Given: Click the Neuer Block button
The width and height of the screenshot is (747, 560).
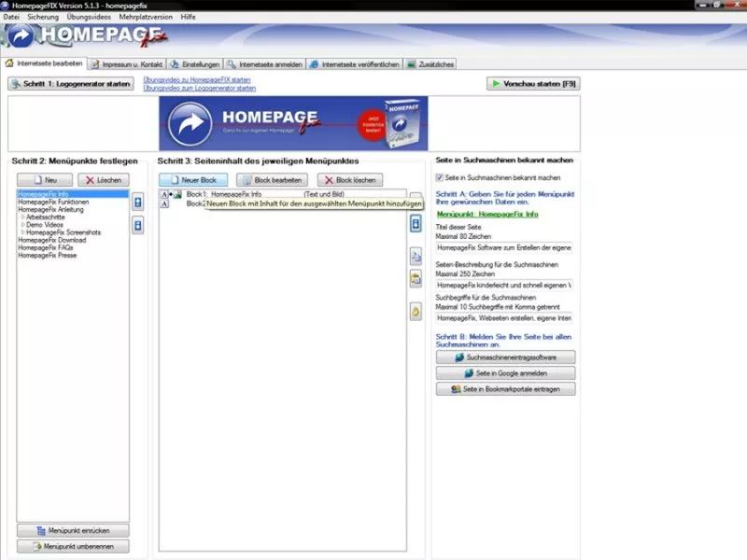Looking at the screenshot, I should (193, 179).
